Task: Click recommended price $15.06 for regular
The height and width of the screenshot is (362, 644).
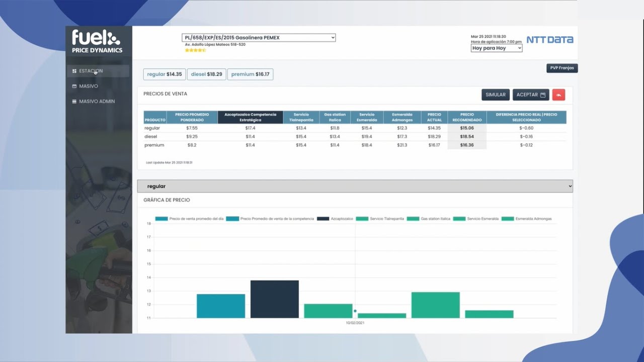Action: 467,128
